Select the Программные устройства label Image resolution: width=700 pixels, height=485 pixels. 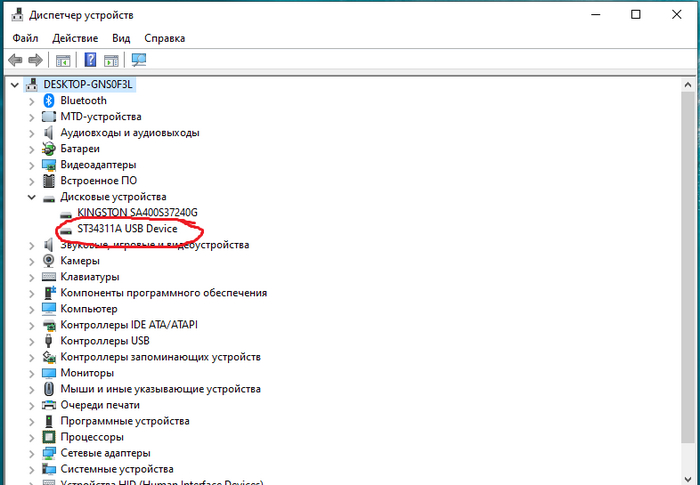[x=125, y=421]
